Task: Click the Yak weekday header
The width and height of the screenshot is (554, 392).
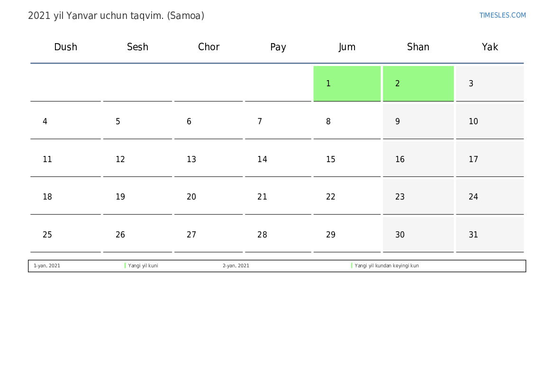Action: pyautogui.click(x=490, y=47)
